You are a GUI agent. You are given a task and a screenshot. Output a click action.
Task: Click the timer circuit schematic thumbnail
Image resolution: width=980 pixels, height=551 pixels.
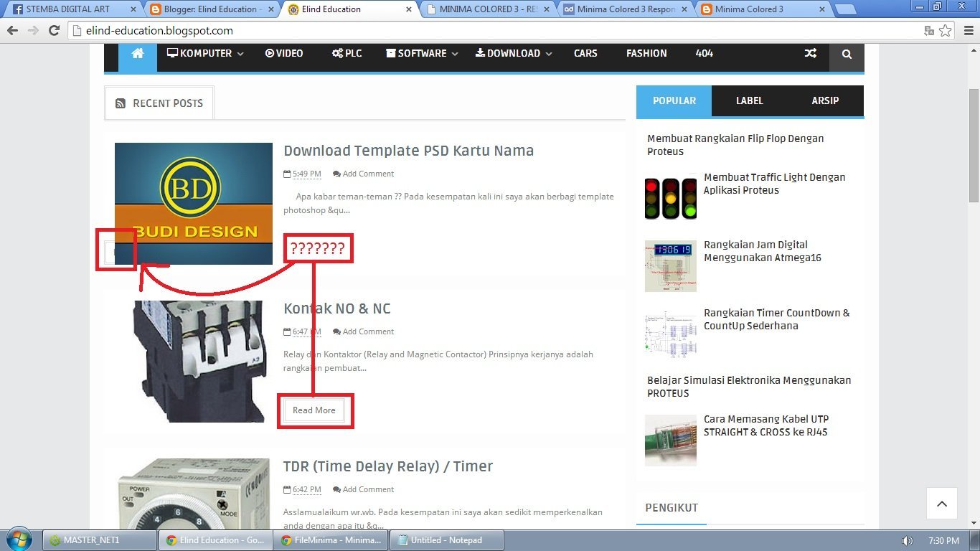[x=671, y=334]
